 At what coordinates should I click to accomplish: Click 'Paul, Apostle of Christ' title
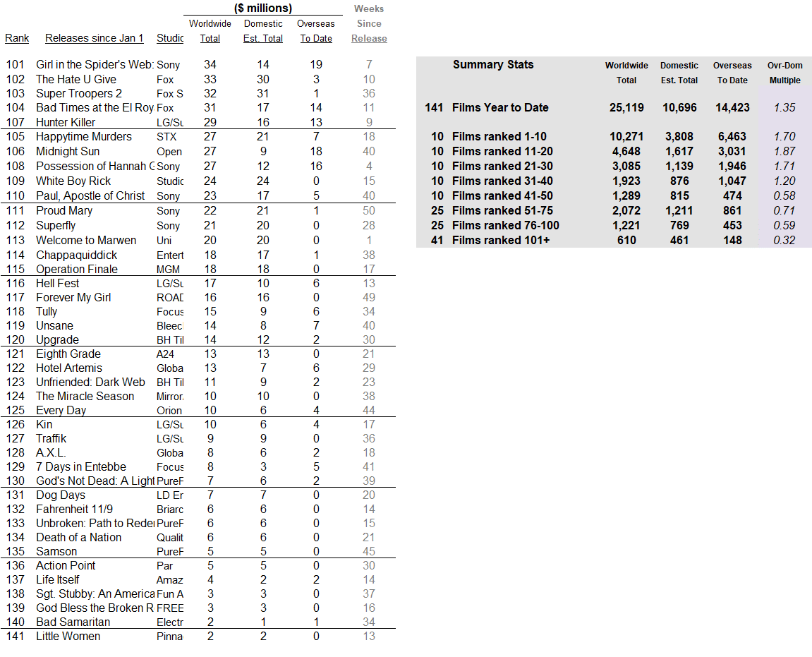pyautogui.click(x=90, y=196)
